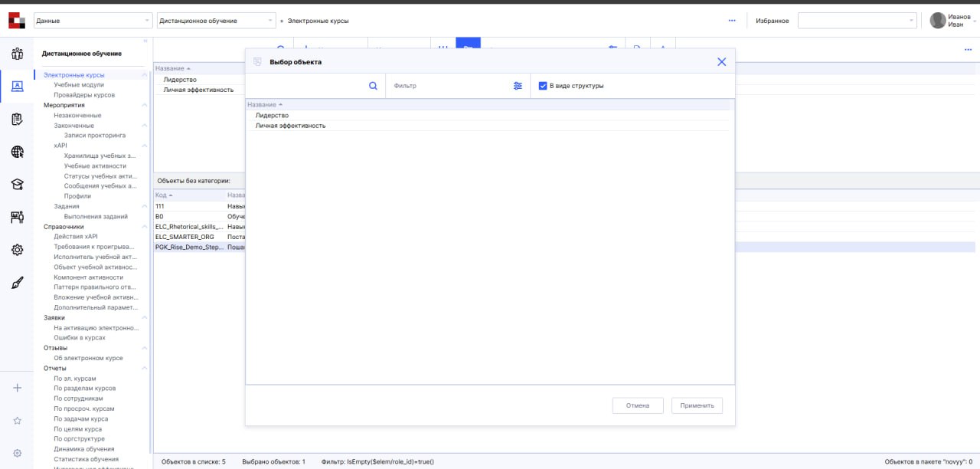The width and height of the screenshot is (980, 469).
Task: Open filter settings sliders icon
Action: pos(518,86)
